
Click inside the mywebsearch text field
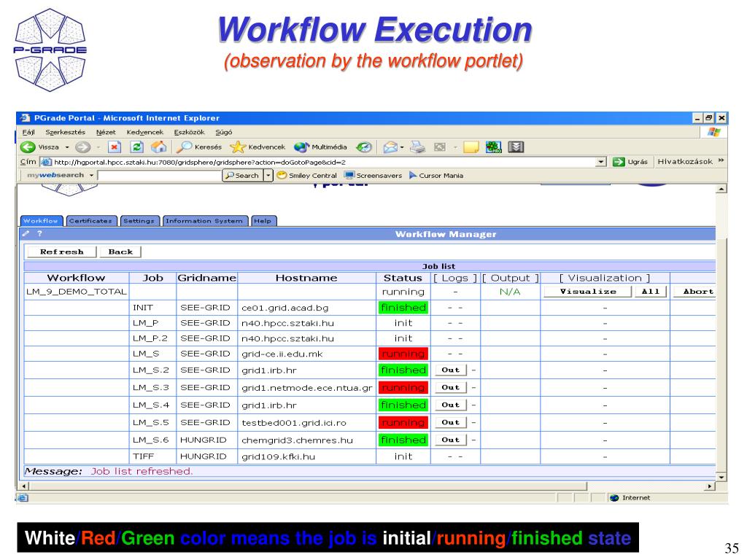click(x=160, y=175)
